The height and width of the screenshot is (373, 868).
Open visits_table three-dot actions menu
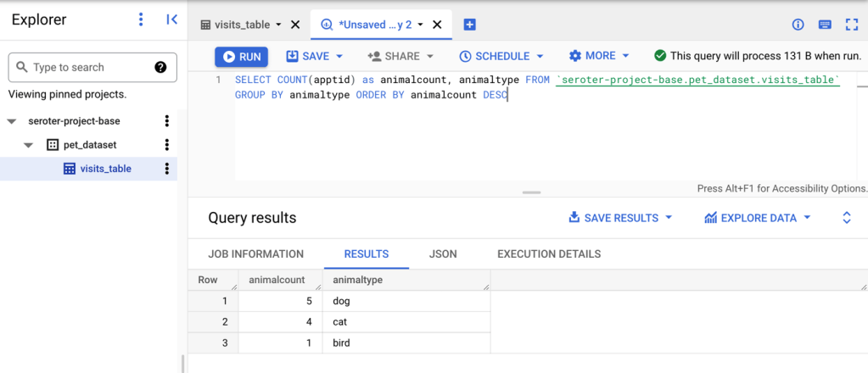167,169
